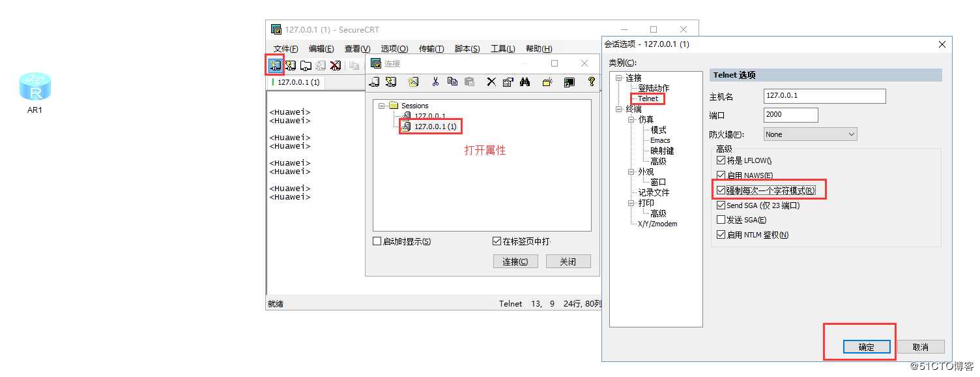Select X/Y/Zmodem in category tree
Viewport: 980px width, 377px height.
coord(657,224)
